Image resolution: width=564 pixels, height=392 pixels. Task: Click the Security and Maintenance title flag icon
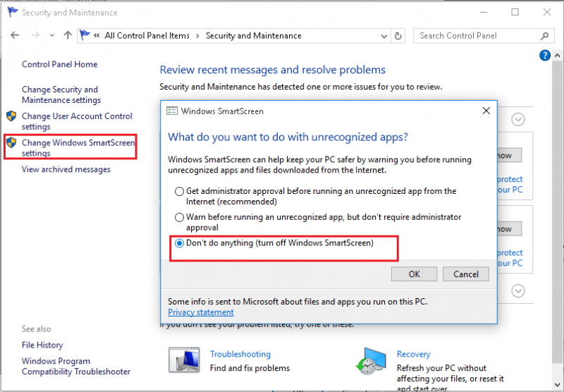tap(13, 12)
